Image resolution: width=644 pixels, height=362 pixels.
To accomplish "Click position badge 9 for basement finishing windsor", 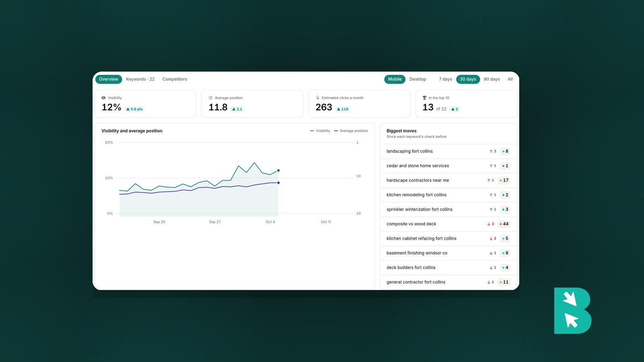I will click(505, 253).
